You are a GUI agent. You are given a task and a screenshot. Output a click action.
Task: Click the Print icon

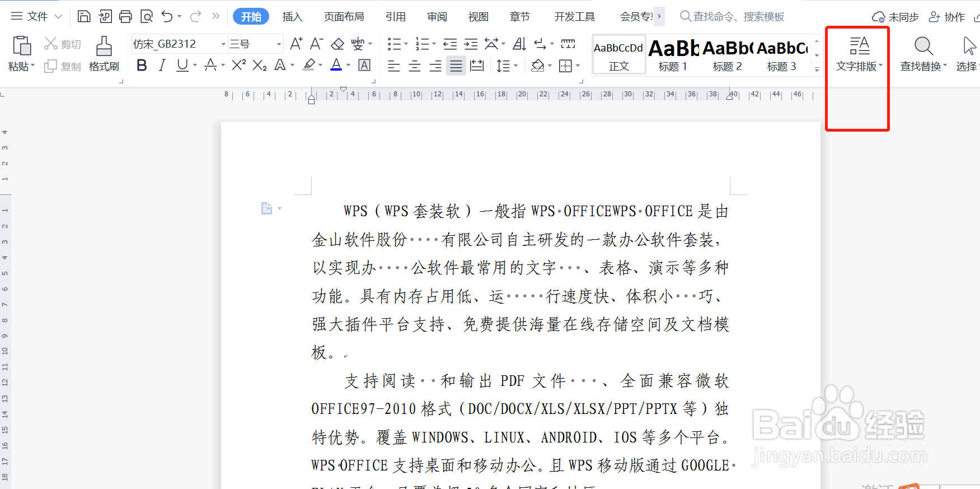126,16
